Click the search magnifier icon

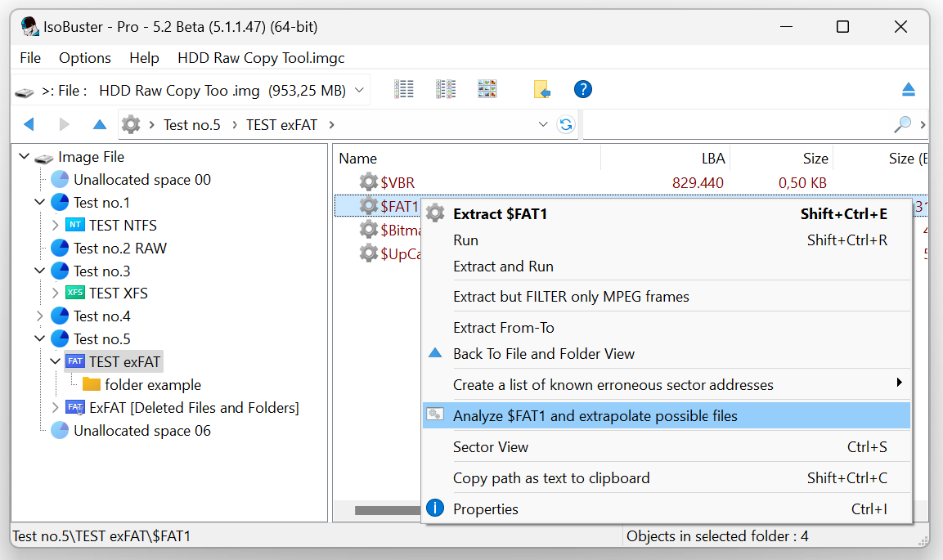click(902, 124)
